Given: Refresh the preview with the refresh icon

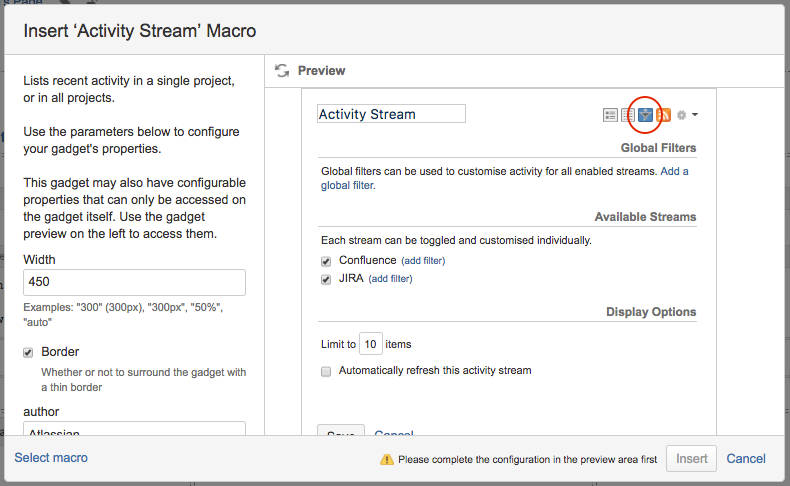Looking at the screenshot, I should tap(282, 71).
